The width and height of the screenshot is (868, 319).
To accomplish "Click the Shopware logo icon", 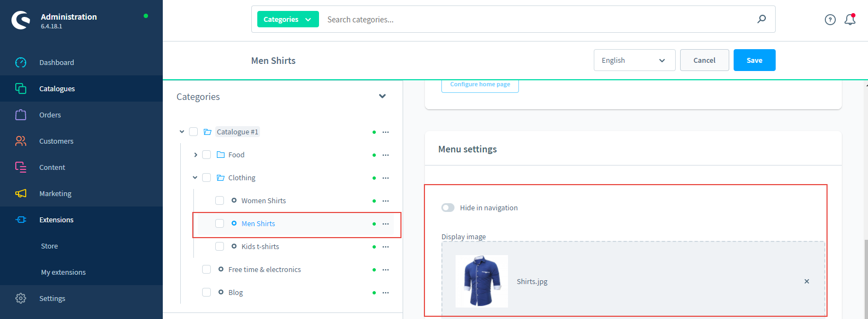I will point(21,20).
